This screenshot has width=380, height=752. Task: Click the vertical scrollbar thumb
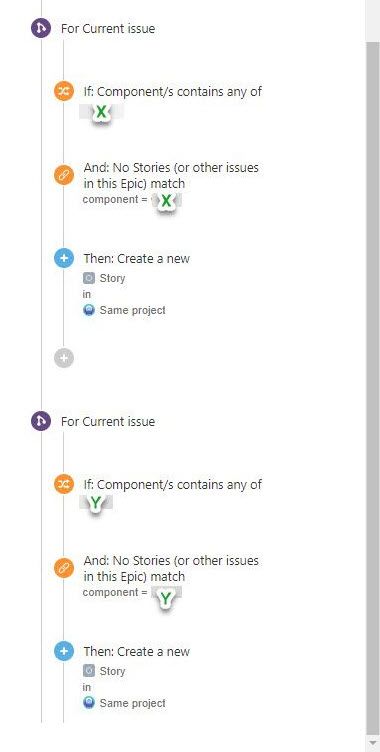click(372, 387)
